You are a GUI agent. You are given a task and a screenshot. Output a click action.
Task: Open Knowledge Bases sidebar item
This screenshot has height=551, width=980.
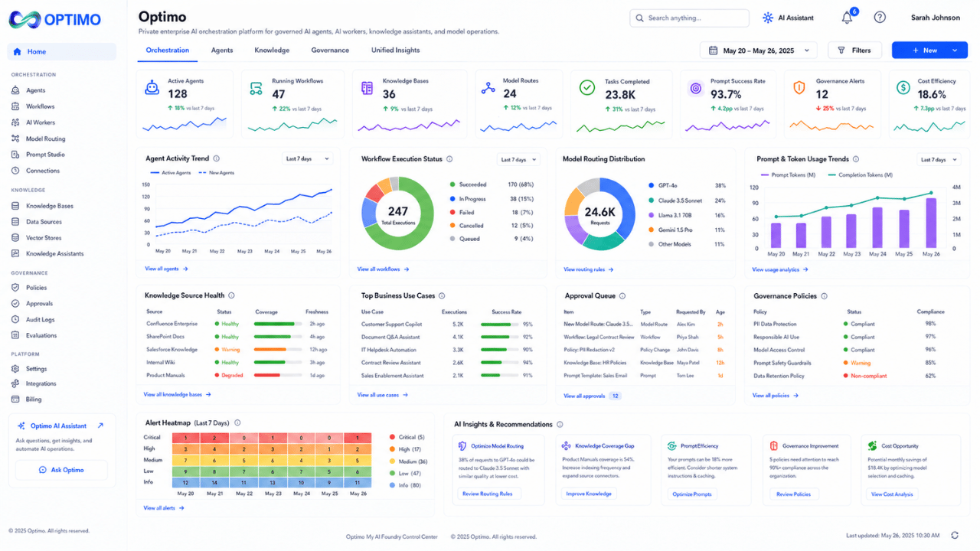(49, 206)
